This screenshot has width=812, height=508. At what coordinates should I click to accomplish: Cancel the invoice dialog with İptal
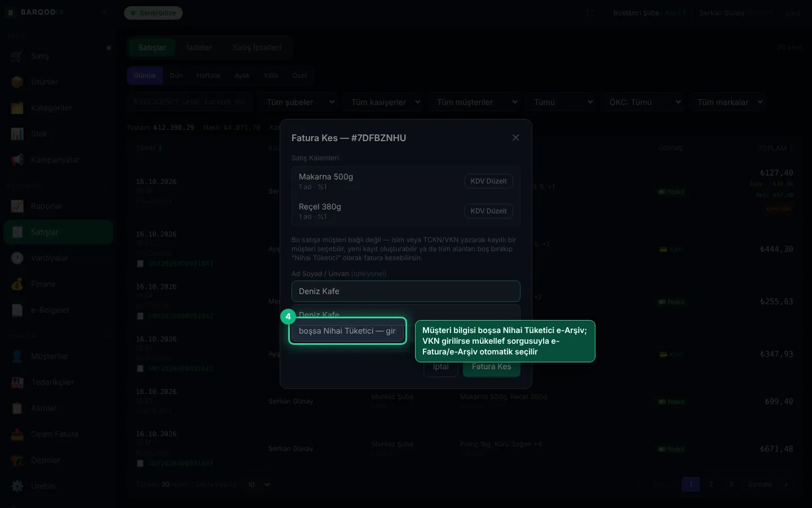tap(441, 367)
